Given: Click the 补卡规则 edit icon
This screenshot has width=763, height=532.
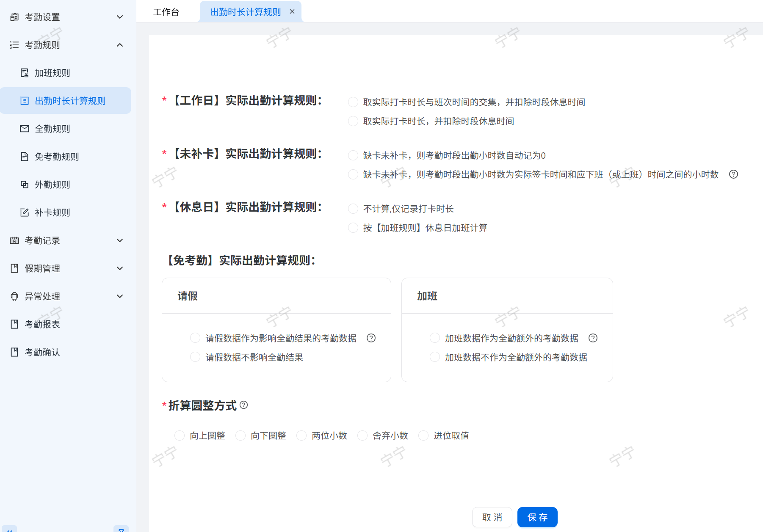Looking at the screenshot, I should tap(25, 212).
